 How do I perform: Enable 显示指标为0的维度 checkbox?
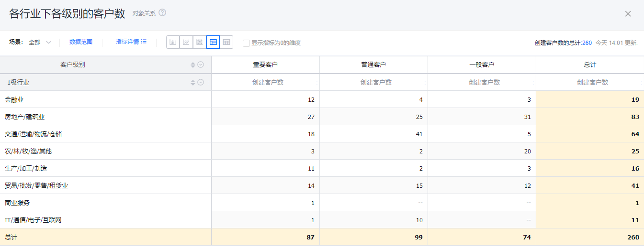[246, 43]
